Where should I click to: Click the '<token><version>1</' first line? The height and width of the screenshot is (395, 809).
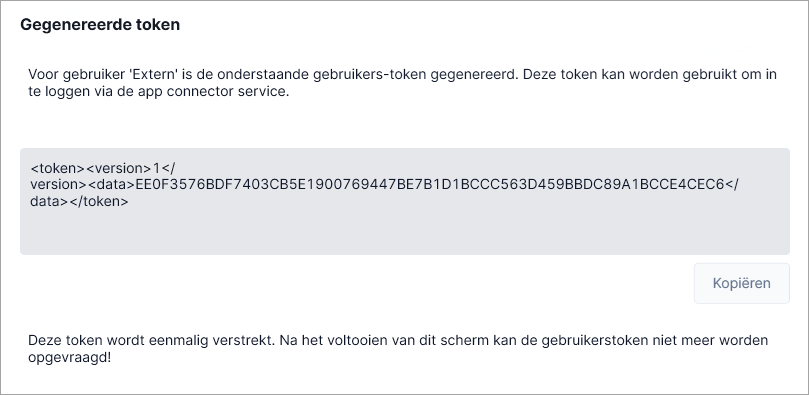click(103, 168)
